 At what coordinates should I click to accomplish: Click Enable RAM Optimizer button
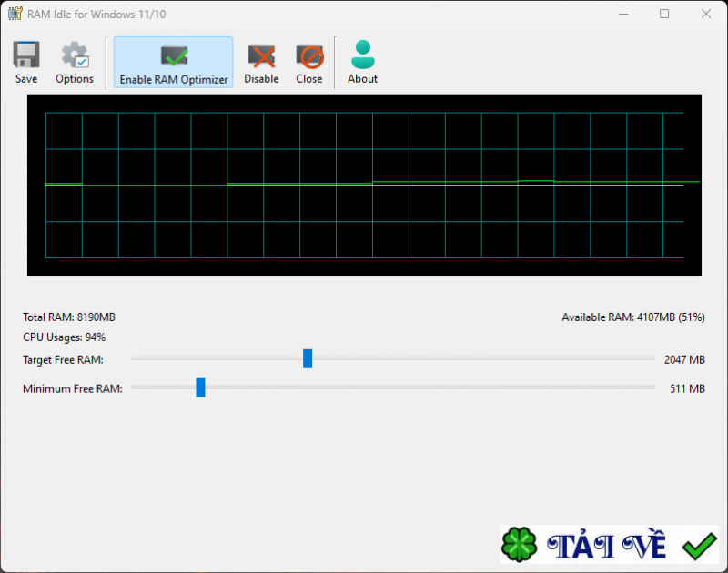[x=173, y=62]
